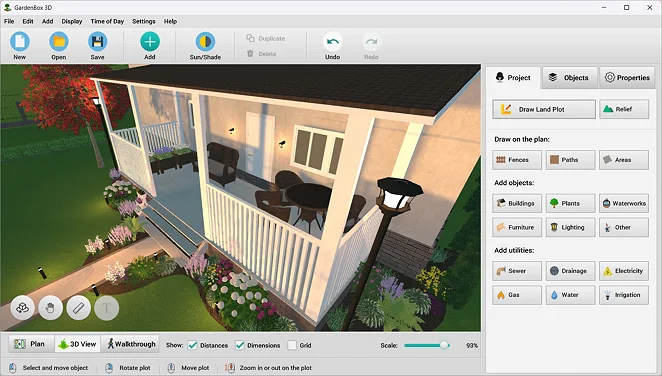Open the Help menu

tap(170, 21)
